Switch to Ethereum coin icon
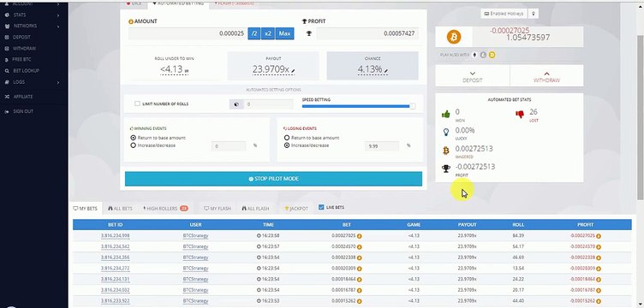 (x=474, y=55)
